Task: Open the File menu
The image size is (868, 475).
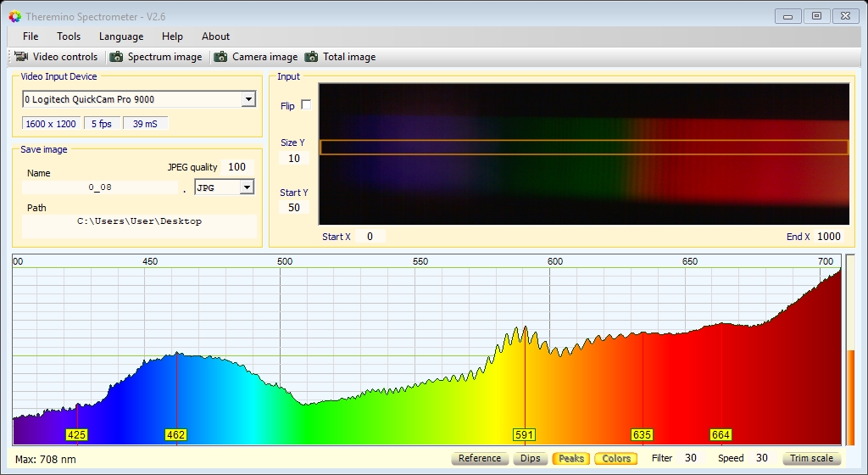Action: [x=31, y=36]
